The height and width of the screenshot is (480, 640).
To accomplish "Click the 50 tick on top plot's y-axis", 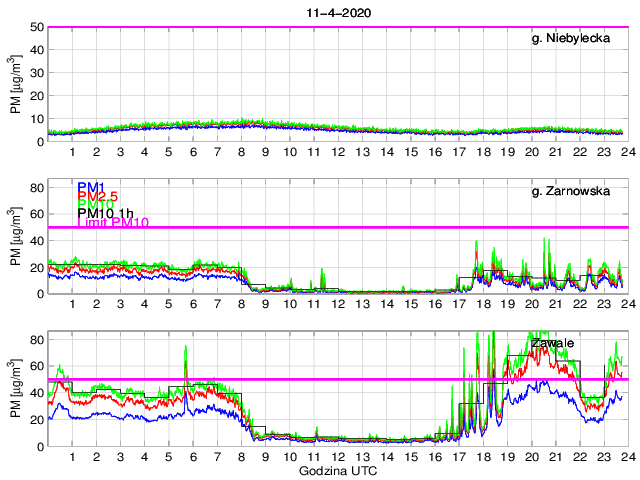I will (35, 27).
